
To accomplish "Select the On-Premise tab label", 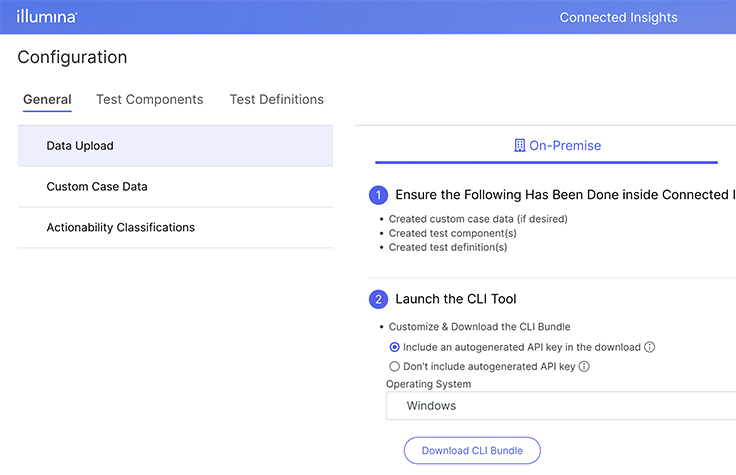I will click(x=565, y=146).
